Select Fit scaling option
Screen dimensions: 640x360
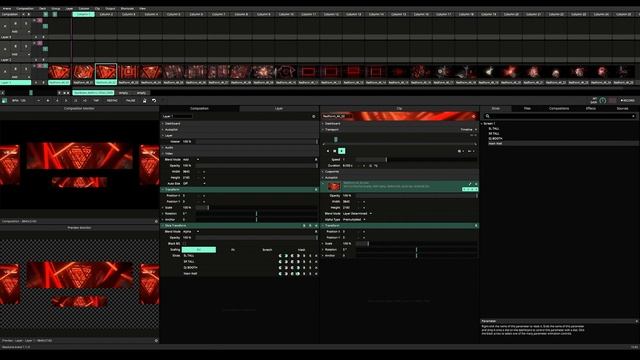tap(233, 250)
